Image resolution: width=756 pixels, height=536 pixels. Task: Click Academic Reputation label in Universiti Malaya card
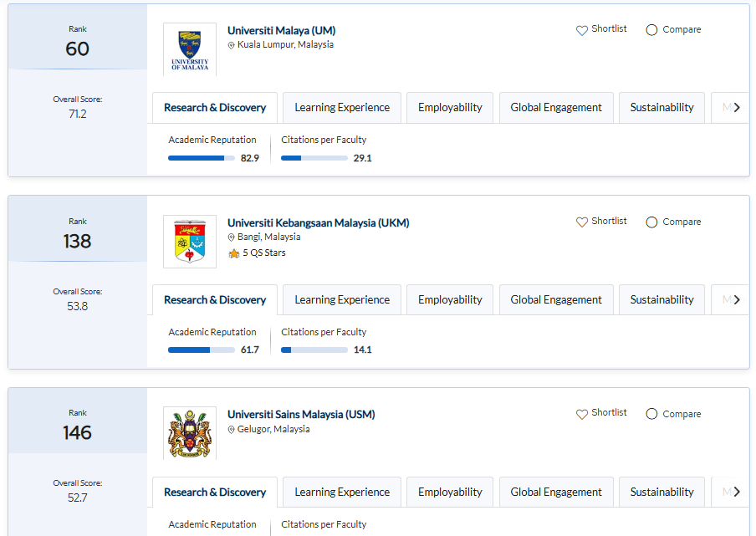point(212,140)
